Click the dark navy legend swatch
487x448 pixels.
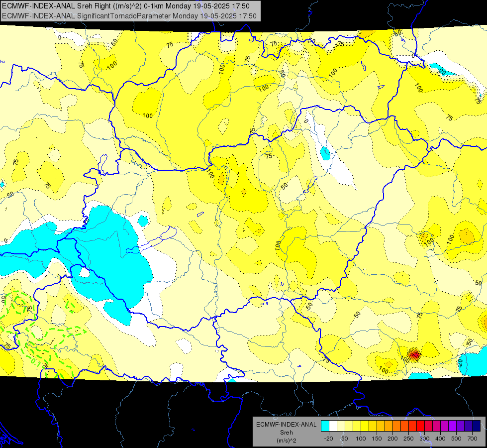[x=477, y=426]
